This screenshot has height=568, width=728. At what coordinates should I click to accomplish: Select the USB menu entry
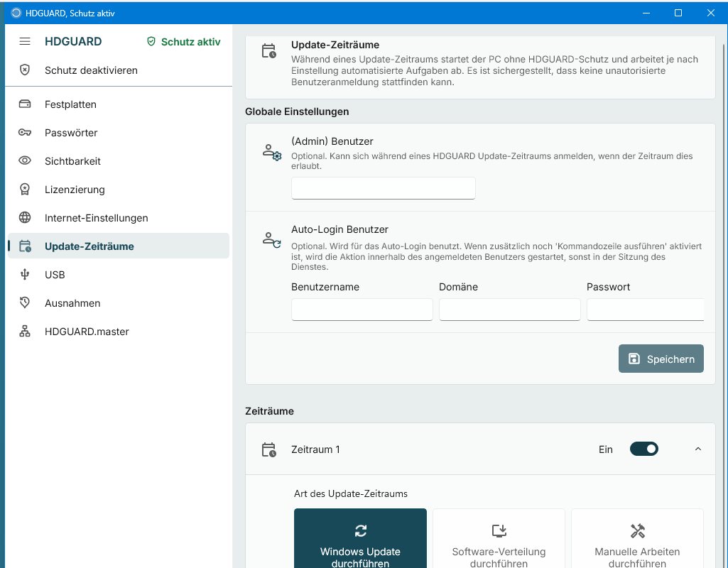point(119,275)
